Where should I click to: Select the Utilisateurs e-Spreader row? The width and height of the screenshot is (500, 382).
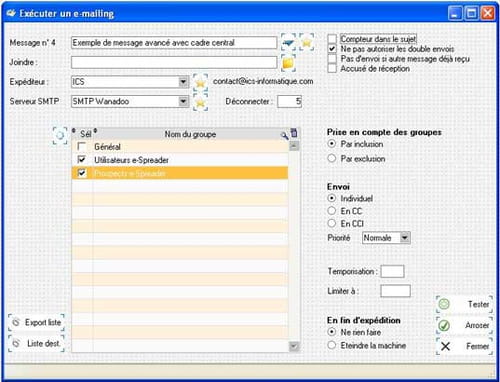pyautogui.click(x=180, y=160)
